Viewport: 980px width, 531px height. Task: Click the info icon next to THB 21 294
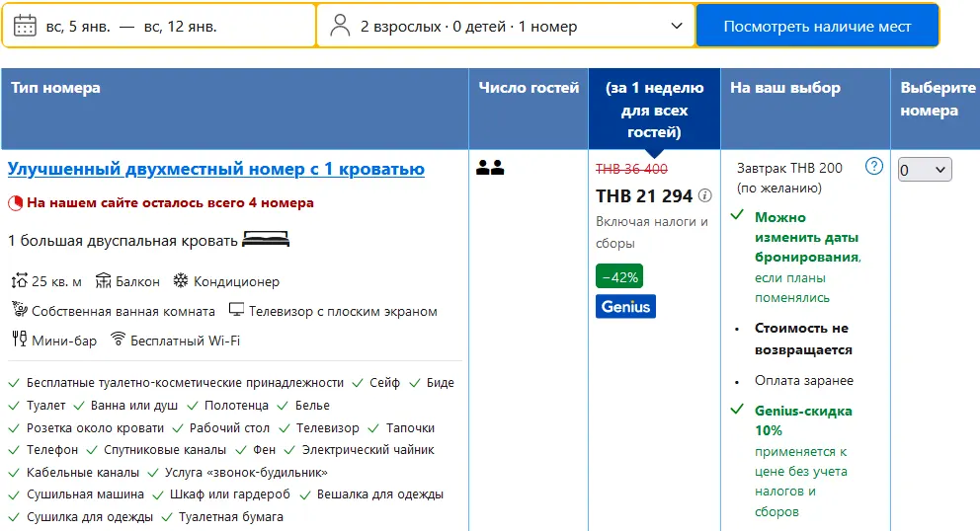[x=704, y=195]
